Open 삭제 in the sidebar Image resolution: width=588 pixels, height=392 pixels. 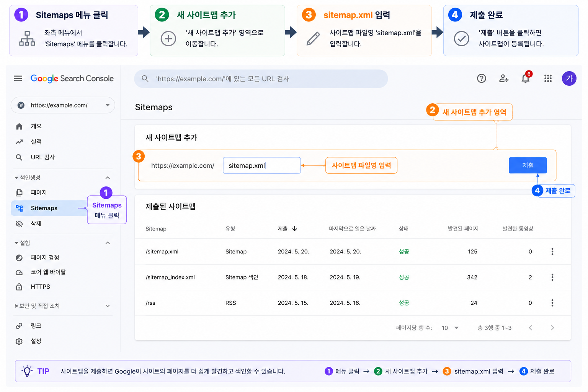[x=36, y=224]
